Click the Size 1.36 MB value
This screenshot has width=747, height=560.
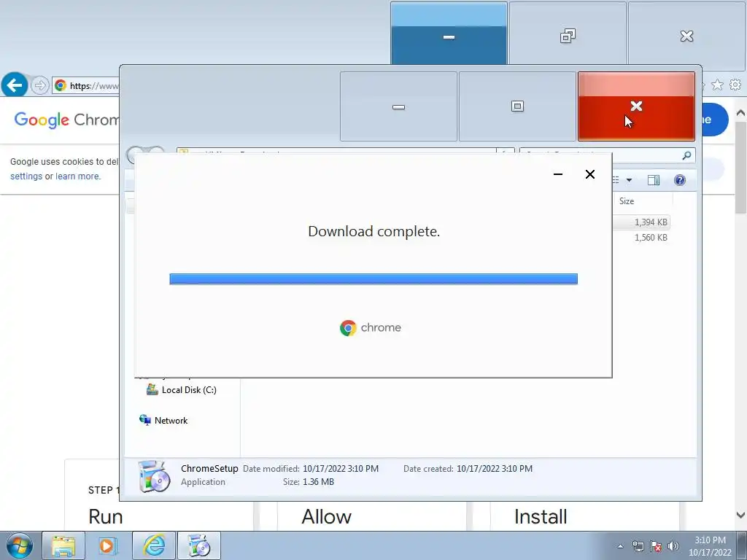tap(318, 482)
